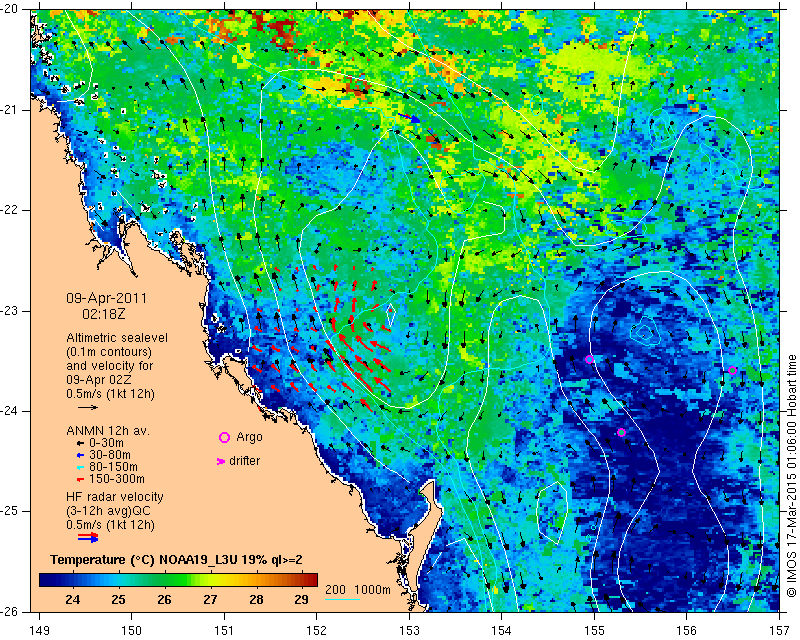Image resolution: width=800 pixels, height=640 pixels.
Task: Click the 'Altimetric sealevel' legend text
Action: (x=117, y=338)
